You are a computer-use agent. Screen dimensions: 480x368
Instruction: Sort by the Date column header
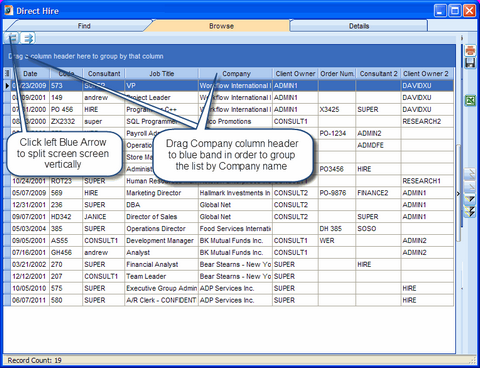click(x=30, y=74)
